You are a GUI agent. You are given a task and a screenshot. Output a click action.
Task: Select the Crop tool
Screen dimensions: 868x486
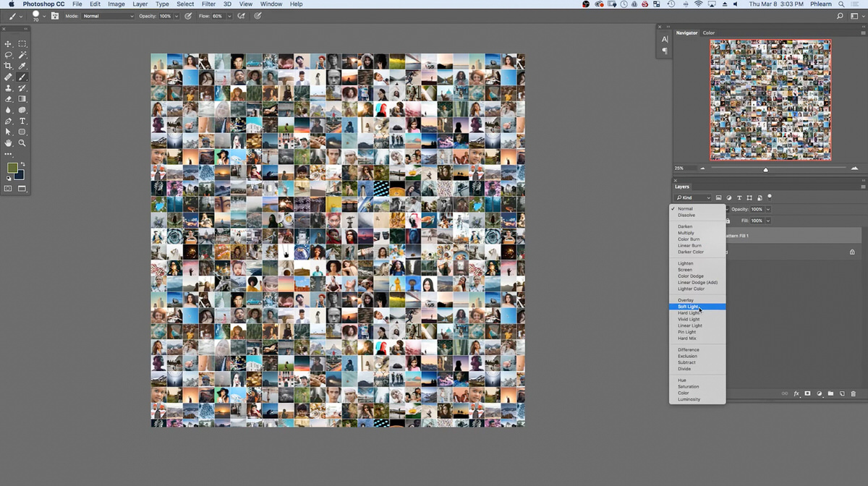coord(8,66)
